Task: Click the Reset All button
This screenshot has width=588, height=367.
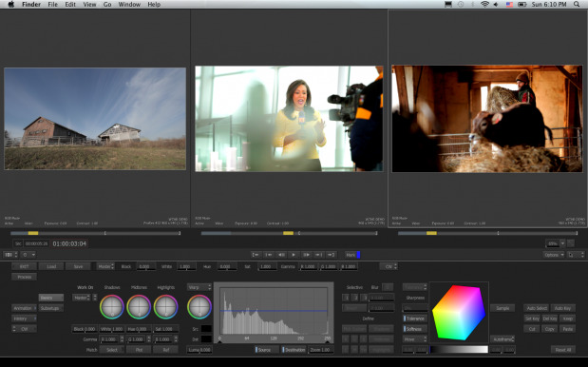Action: (563, 349)
